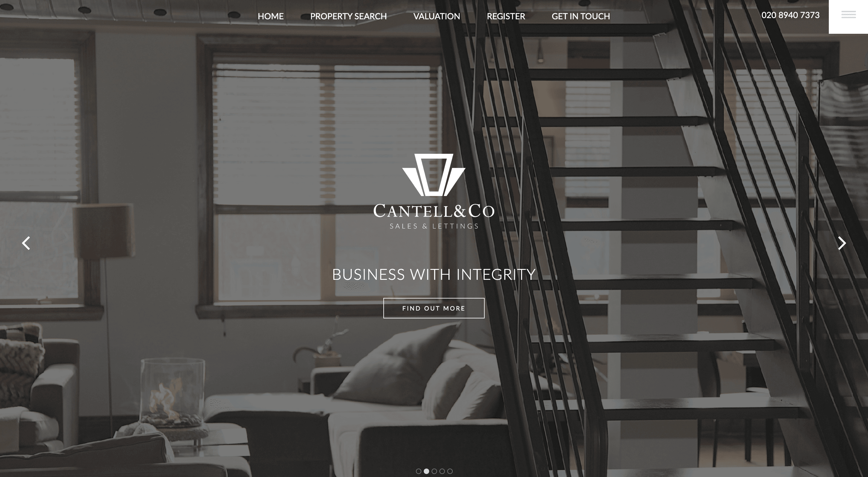Expand the PROPERTY SEARCH dropdown
Viewport: 868px width, 477px height.
349,16
